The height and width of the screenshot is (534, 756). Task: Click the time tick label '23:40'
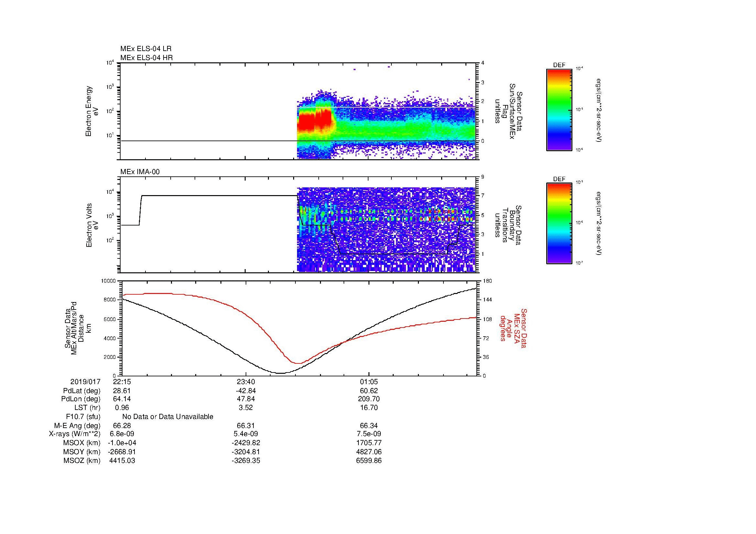[x=246, y=382]
